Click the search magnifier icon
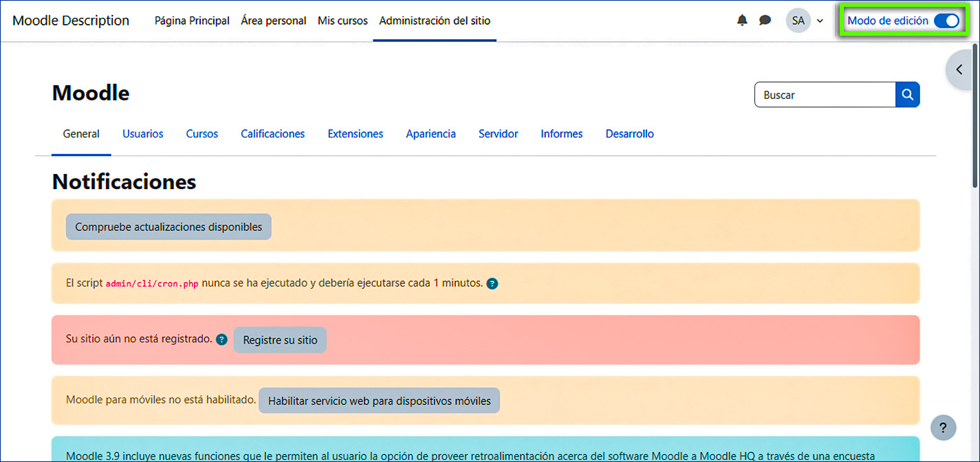The height and width of the screenshot is (462, 980). [x=907, y=94]
